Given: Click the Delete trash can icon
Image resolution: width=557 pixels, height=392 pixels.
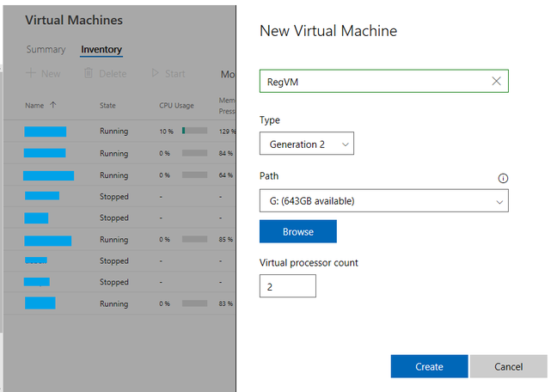Looking at the screenshot, I should click(x=89, y=73).
